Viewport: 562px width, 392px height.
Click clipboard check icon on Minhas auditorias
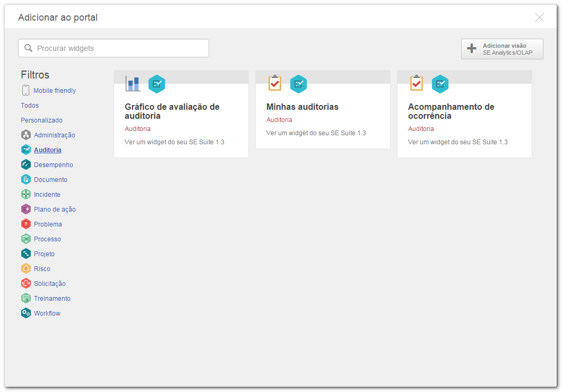click(275, 83)
